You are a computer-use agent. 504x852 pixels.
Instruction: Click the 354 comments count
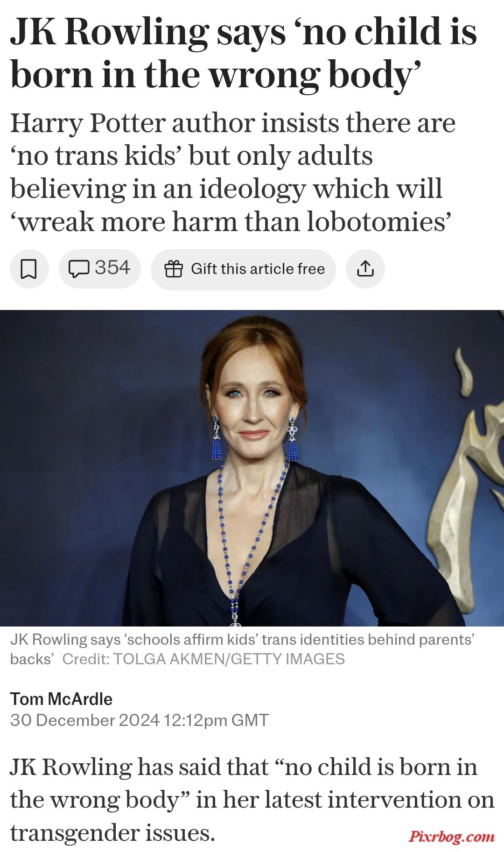(112, 268)
